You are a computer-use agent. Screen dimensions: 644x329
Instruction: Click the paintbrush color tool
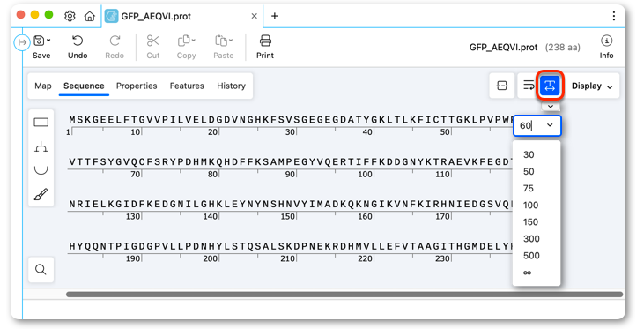[x=41, y=194]
